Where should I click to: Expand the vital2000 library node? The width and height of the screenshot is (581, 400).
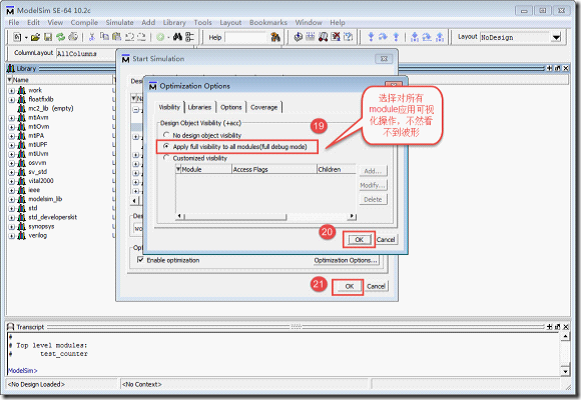(11, 181)
